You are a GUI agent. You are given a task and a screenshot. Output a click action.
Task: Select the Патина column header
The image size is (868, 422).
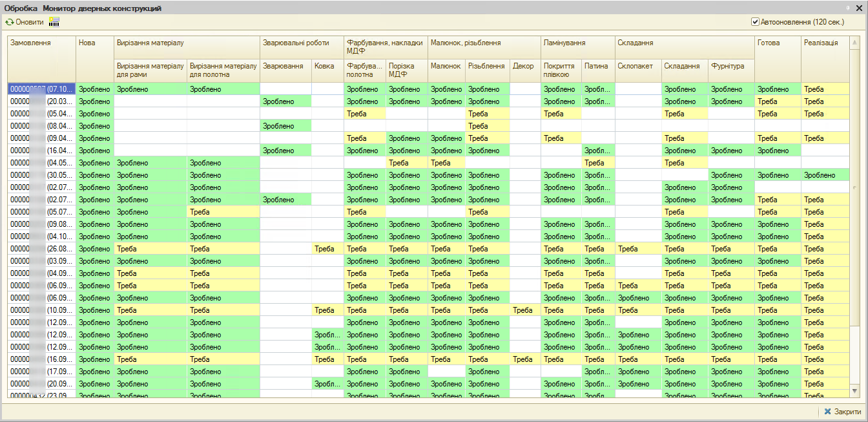pyautogui.click(x=596, y=66)
